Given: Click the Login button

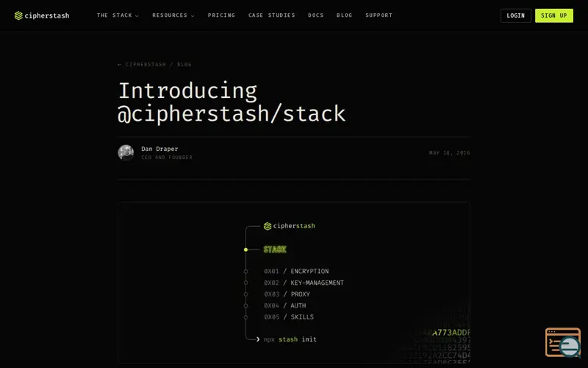Looking at the screenshot, I should (x=516, y=15).
